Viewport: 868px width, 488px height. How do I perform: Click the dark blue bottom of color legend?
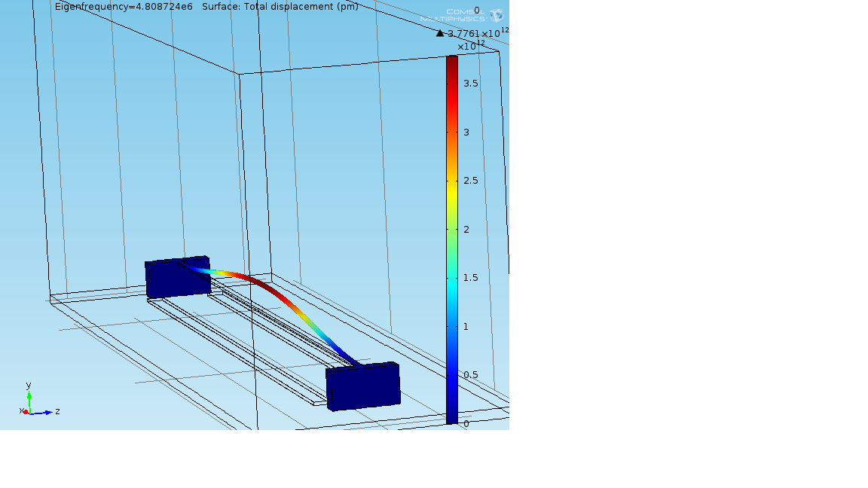451,416
